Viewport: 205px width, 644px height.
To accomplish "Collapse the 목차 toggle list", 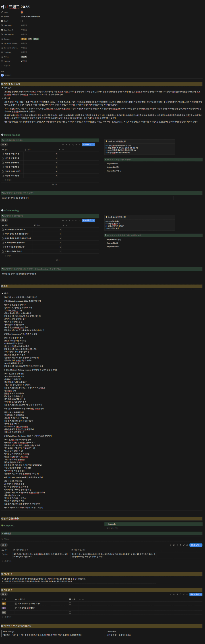I will point(2,293).
